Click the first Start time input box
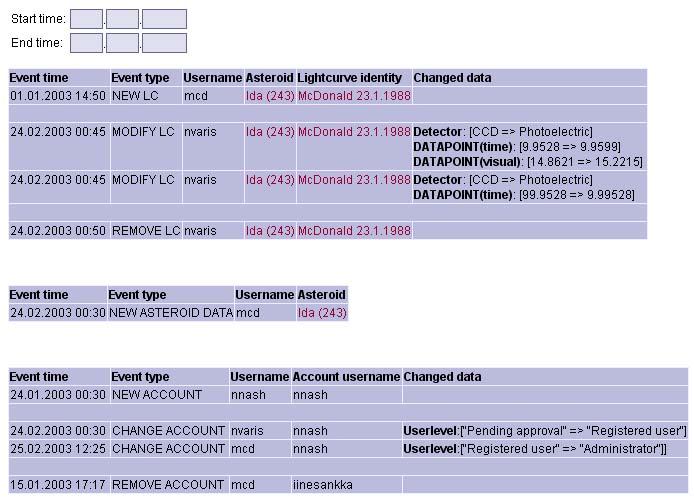Screen dimensions: 694x500 coord(86,19)
